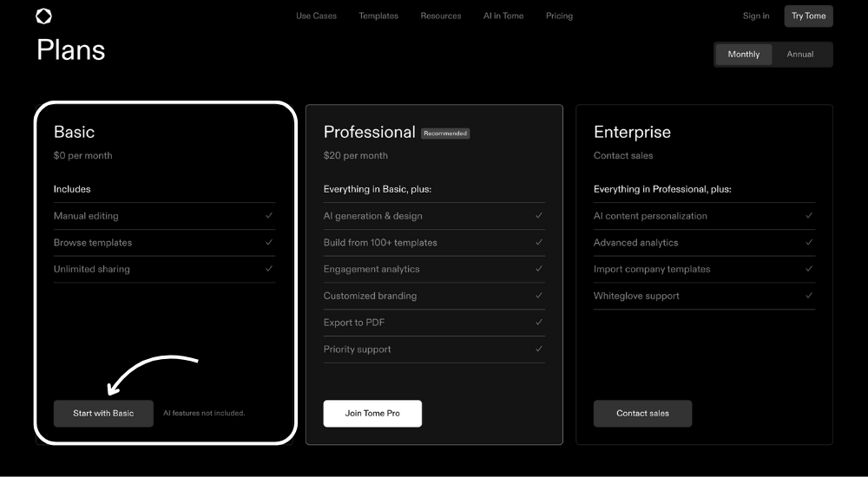The image size is (868, 477).
Task: Click checkmark icon beside AI generation & design
Action: tap(539, 216)
